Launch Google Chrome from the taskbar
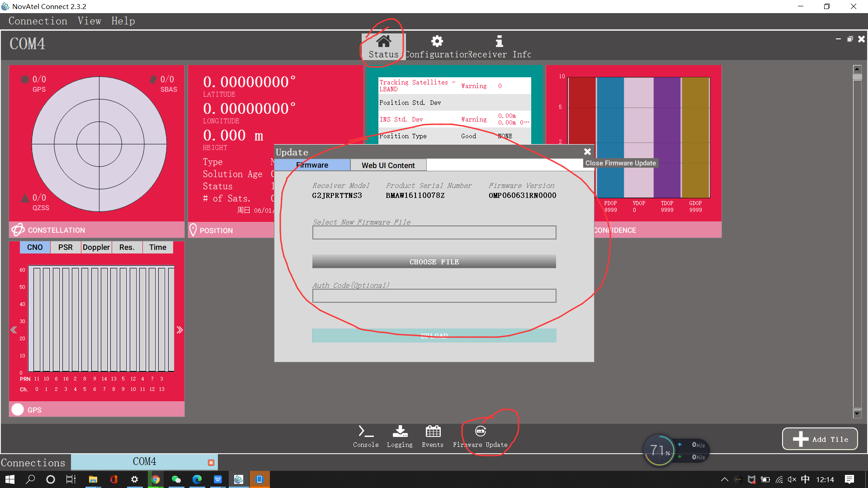This screenshot has width=868, height=488. click(156, 479)
